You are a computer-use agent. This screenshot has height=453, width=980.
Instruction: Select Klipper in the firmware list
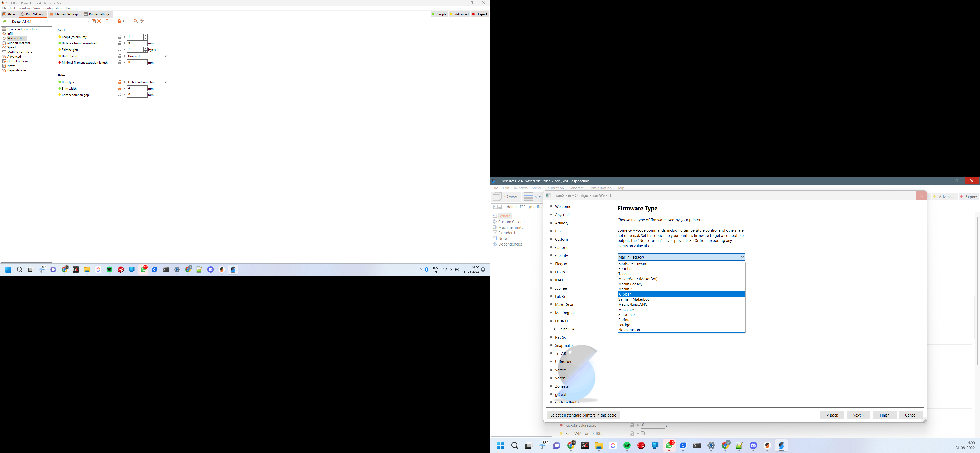coord(681,294)
